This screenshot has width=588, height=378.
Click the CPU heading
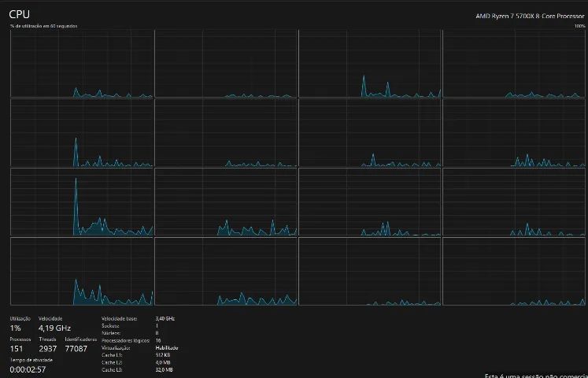tap(19, 14)
